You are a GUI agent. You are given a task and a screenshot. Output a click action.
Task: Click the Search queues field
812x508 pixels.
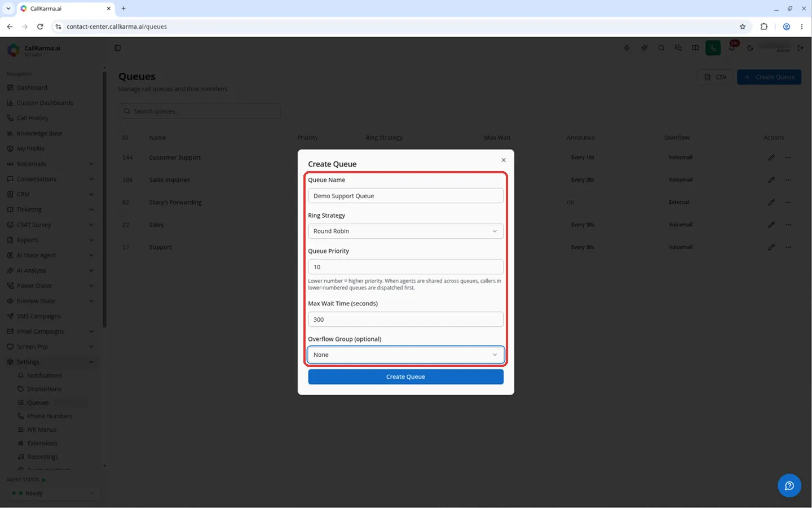tap(200, 111)
